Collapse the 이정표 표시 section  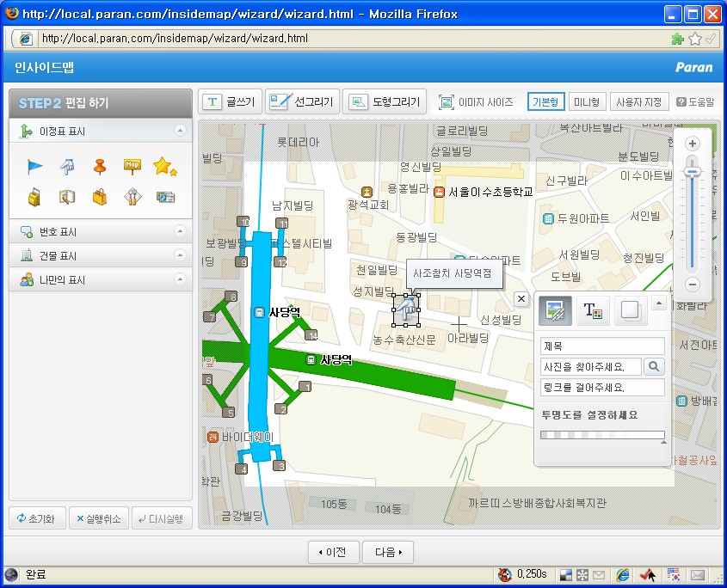click(x=180, y=131)
